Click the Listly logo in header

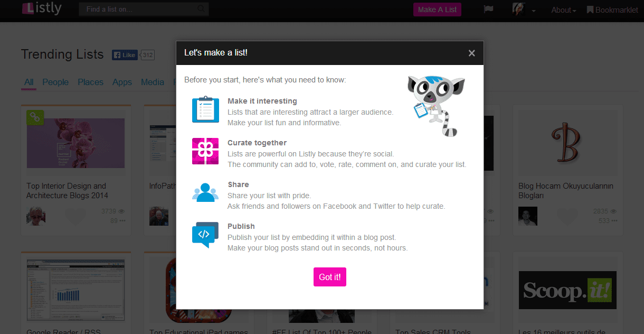[42, 8]
